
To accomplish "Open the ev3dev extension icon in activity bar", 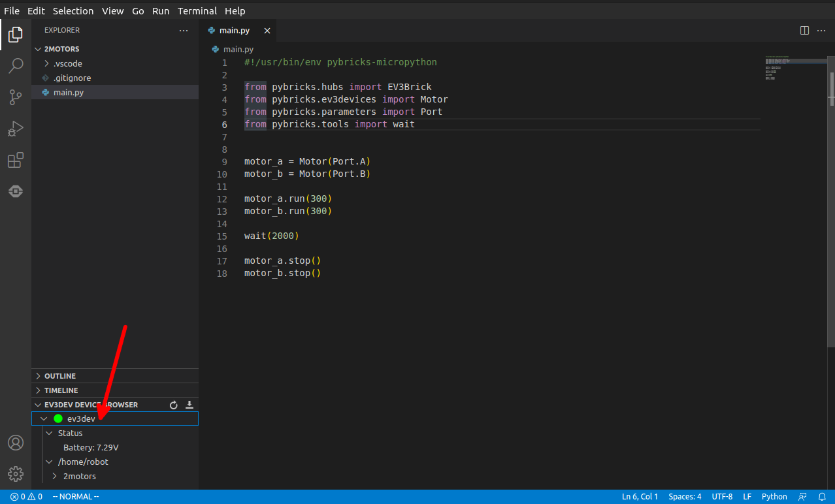I will point(16,191).
